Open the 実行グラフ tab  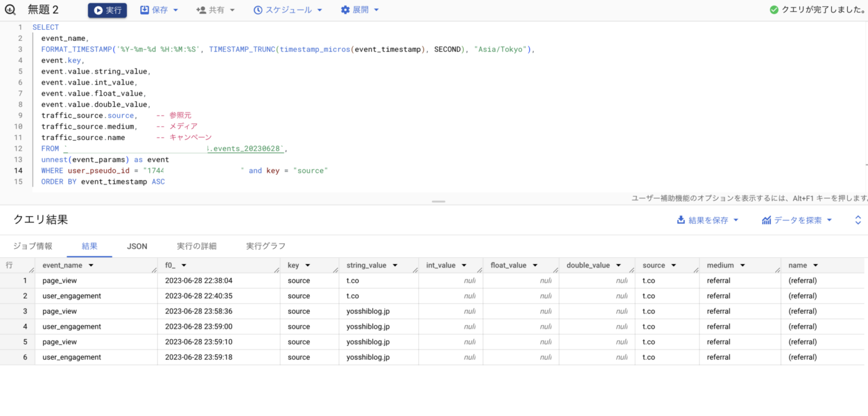pyautogui.click(x=266, y=246)
